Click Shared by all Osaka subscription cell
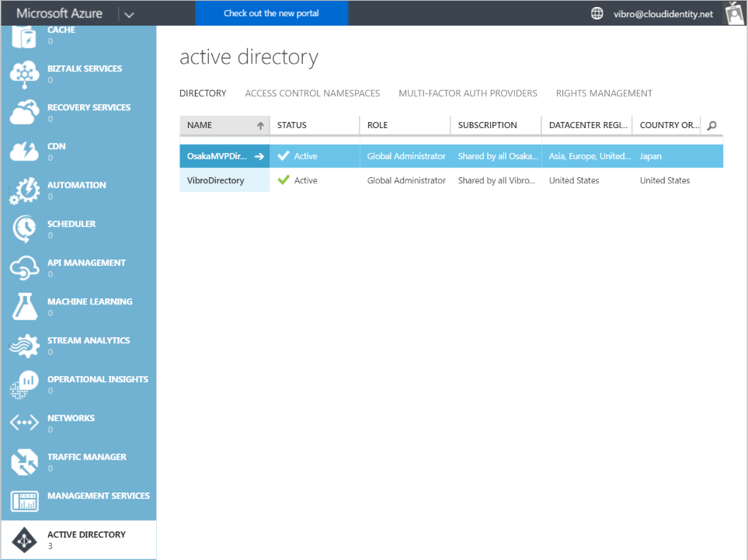The image size is (748, 560). [x=498, y=156]
